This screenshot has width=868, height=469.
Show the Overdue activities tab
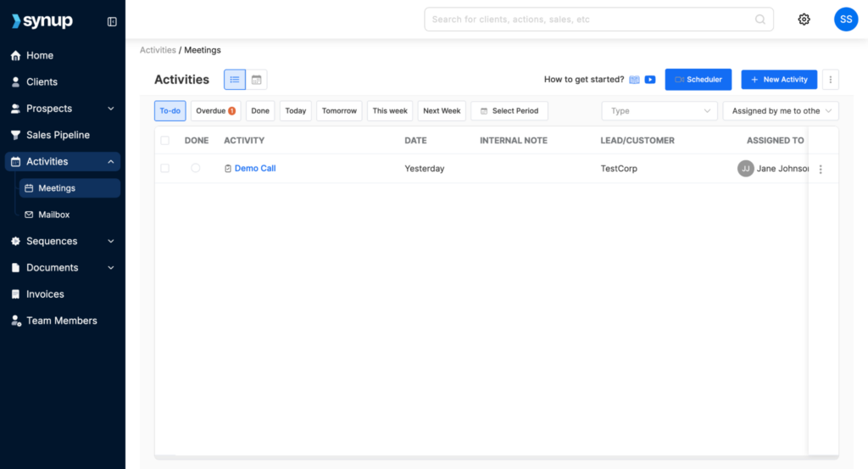[215, 111]
